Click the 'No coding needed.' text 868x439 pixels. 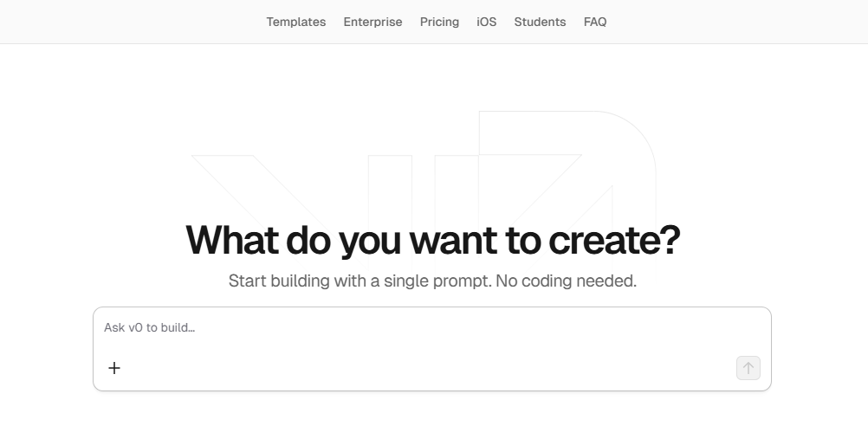566,281
